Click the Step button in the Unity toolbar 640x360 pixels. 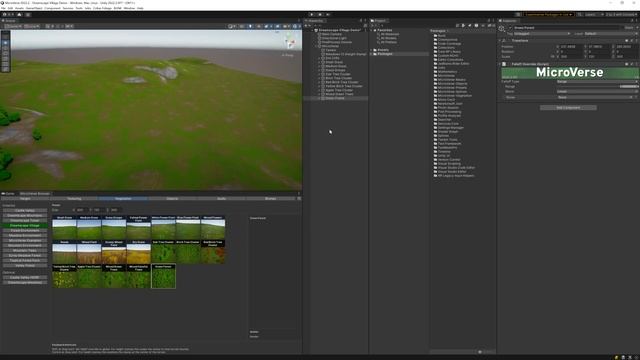coord(328,14)
